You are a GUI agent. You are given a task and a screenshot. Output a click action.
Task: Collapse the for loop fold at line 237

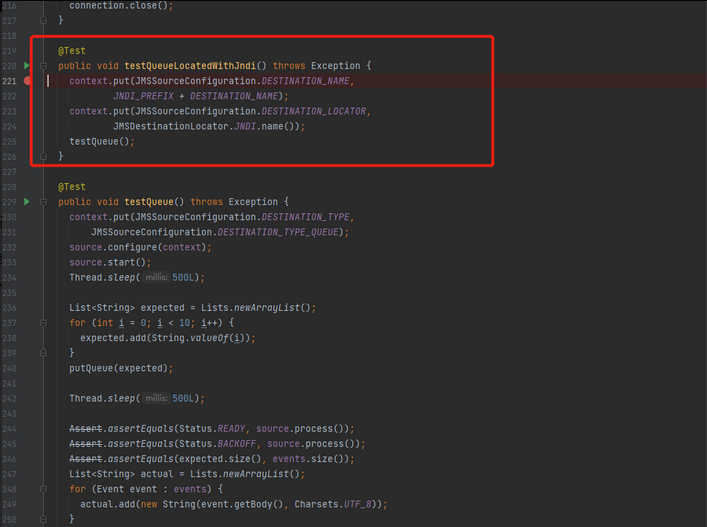43,323
